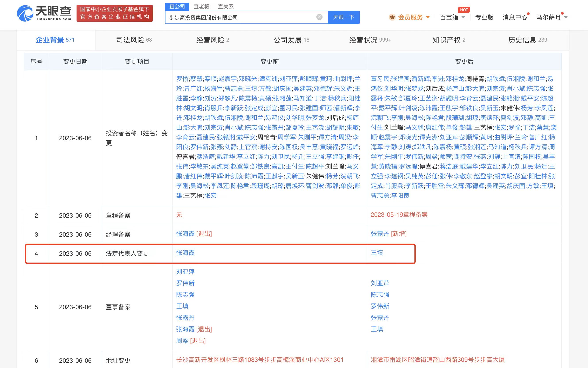The width and height of the screenshot is (588, 368).
Task: Switch to the 经营状况 tab
Action: 370,40
